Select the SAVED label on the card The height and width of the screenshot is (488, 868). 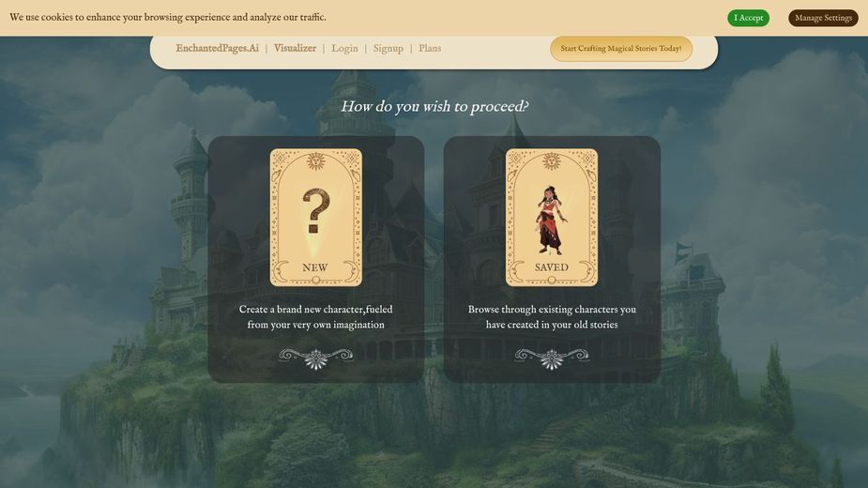[x=552, y=267]
